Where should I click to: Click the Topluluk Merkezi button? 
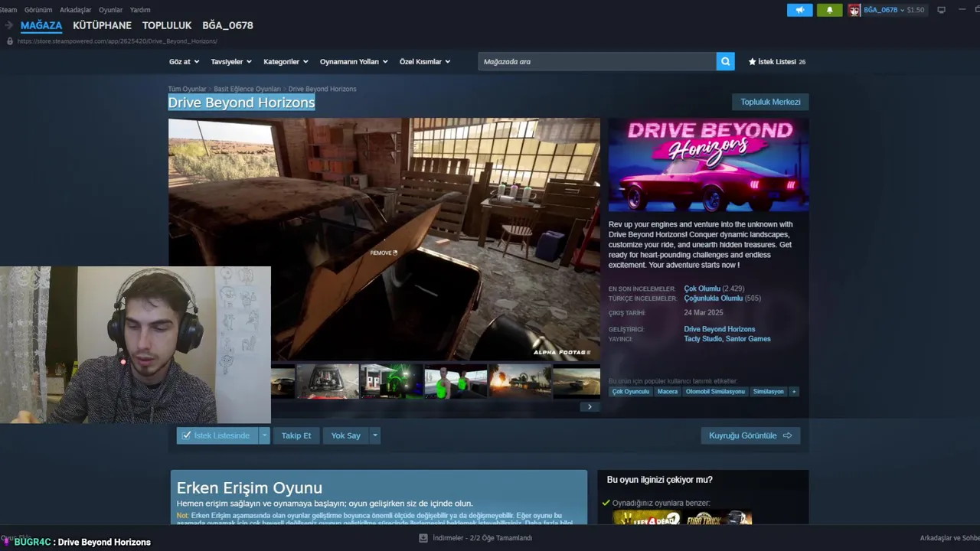[x=770, y=102]
